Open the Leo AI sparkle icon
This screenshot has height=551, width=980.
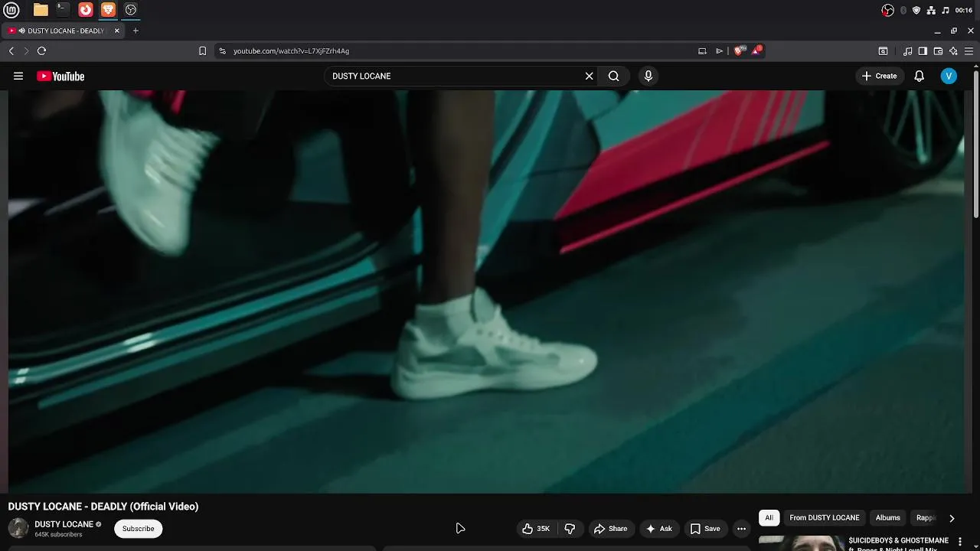click(953, 51)
